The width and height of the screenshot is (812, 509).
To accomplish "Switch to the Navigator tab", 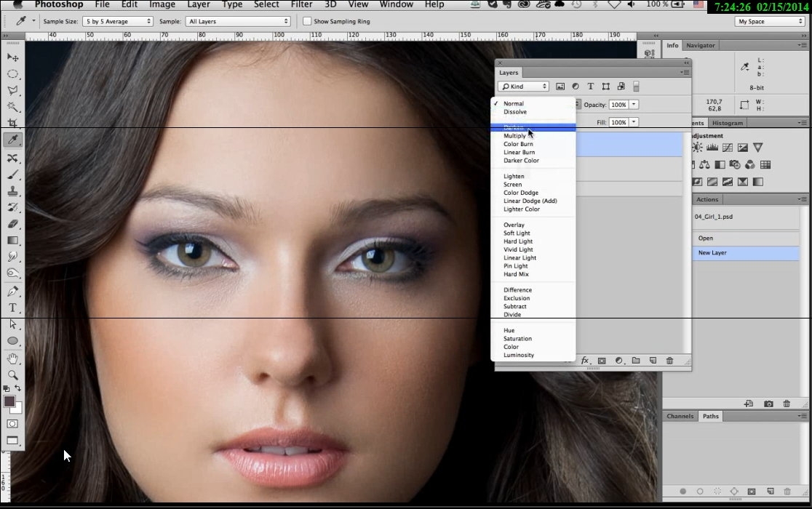I will (x=700, y=46).
